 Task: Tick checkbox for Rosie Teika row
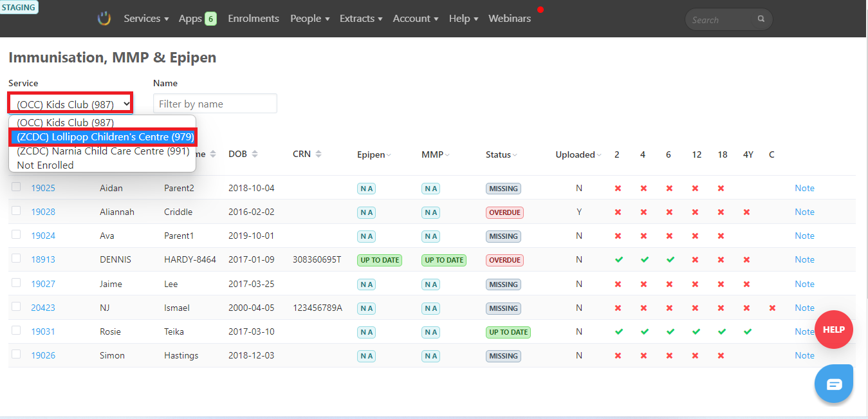[x=16, y=330]
